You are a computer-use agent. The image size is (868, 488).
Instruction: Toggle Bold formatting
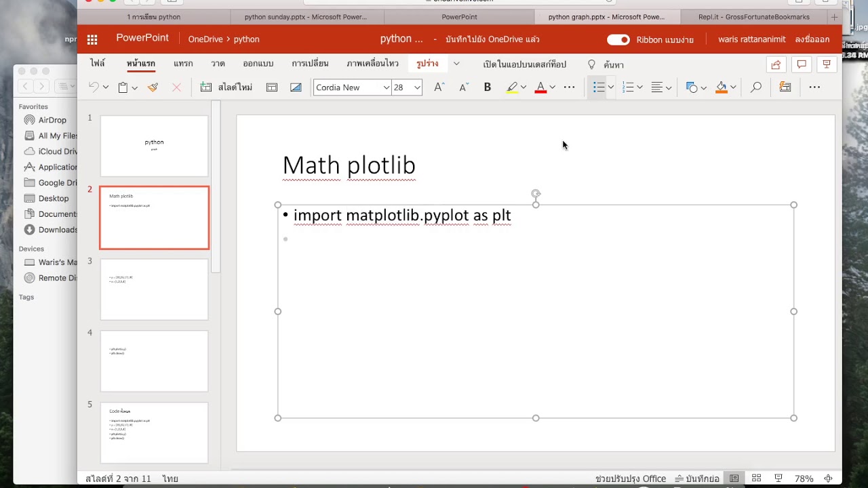tap(487, 87)
